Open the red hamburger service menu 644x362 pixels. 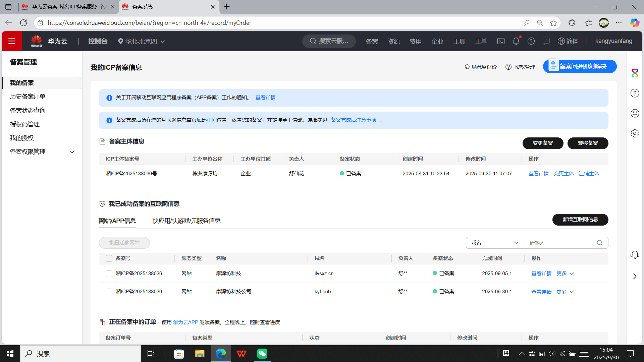click(x=12, y=41)
